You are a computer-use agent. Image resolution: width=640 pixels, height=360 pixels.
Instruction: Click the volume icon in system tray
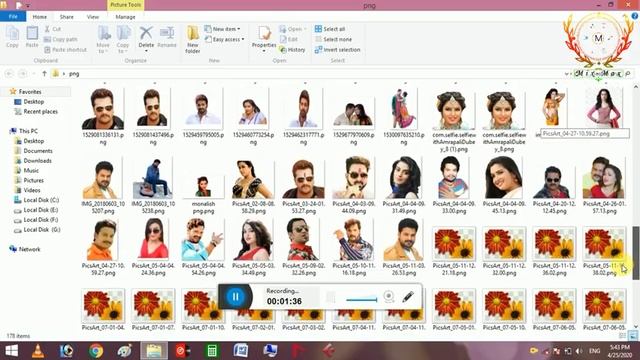[579, 351]
